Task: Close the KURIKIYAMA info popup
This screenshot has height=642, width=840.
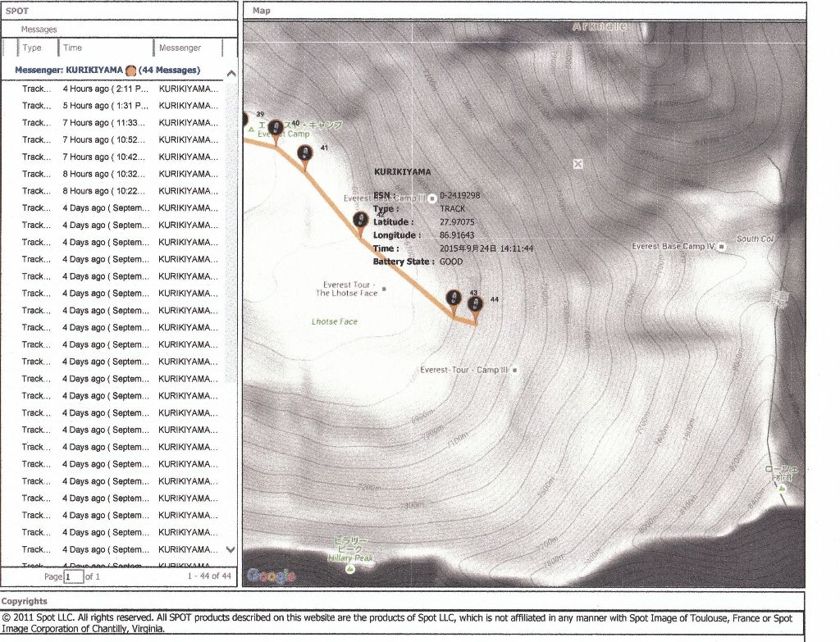Action: 577,164
